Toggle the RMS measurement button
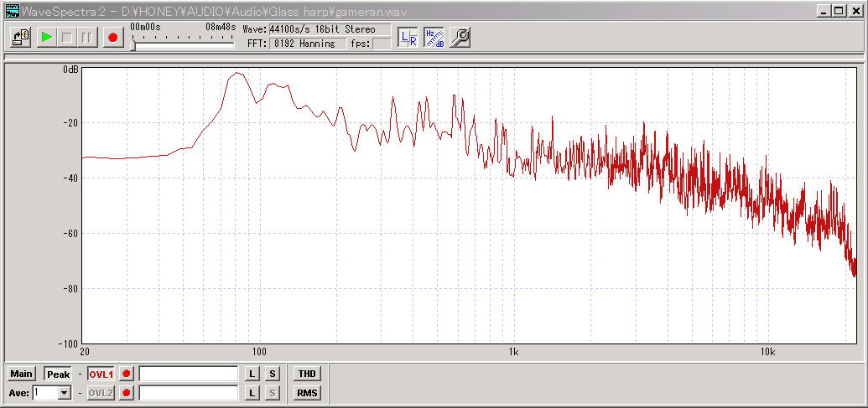The image size is (868, 408). [x=307, y=393]
